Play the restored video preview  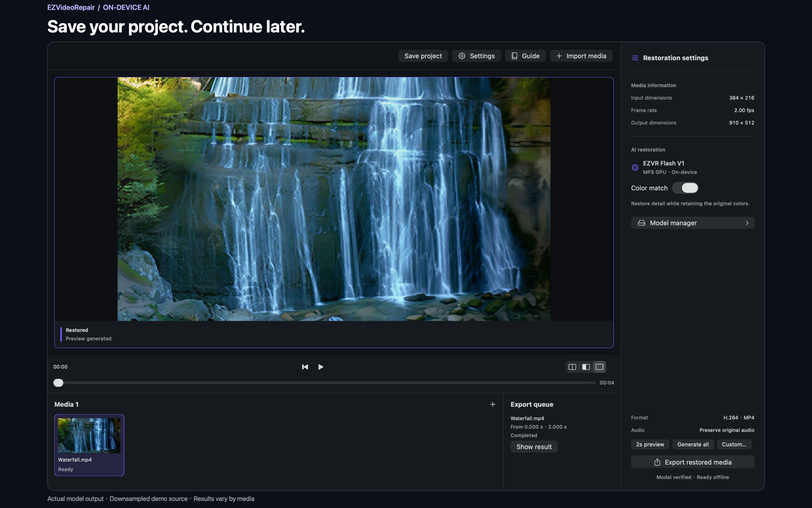(x=321, y=367)
